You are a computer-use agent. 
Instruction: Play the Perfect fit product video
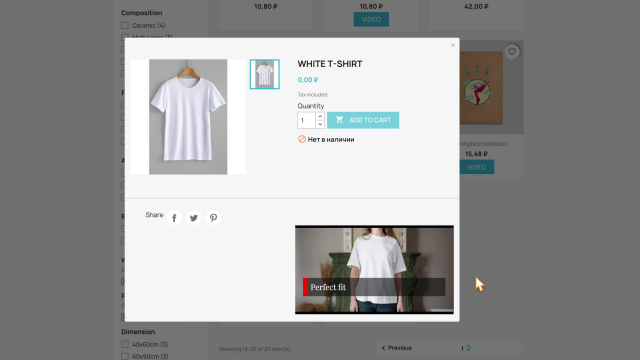coord(374,270)
